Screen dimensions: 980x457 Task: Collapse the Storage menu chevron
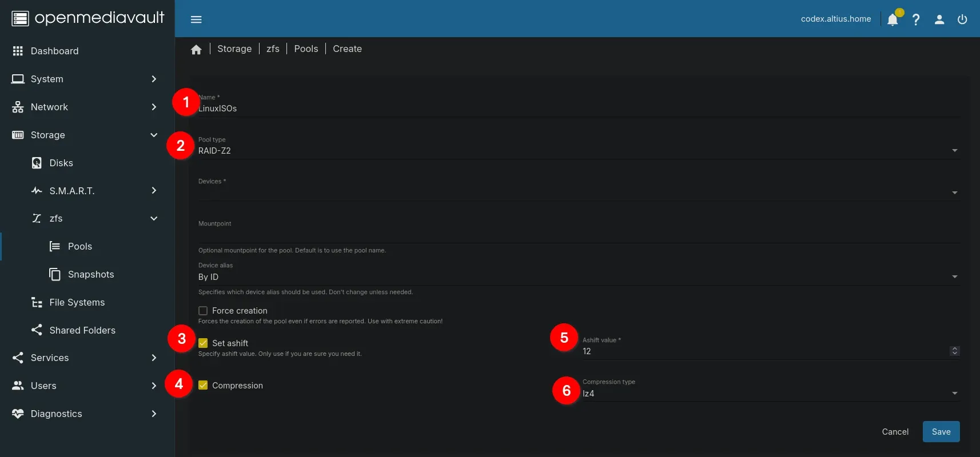pos(154,135)
